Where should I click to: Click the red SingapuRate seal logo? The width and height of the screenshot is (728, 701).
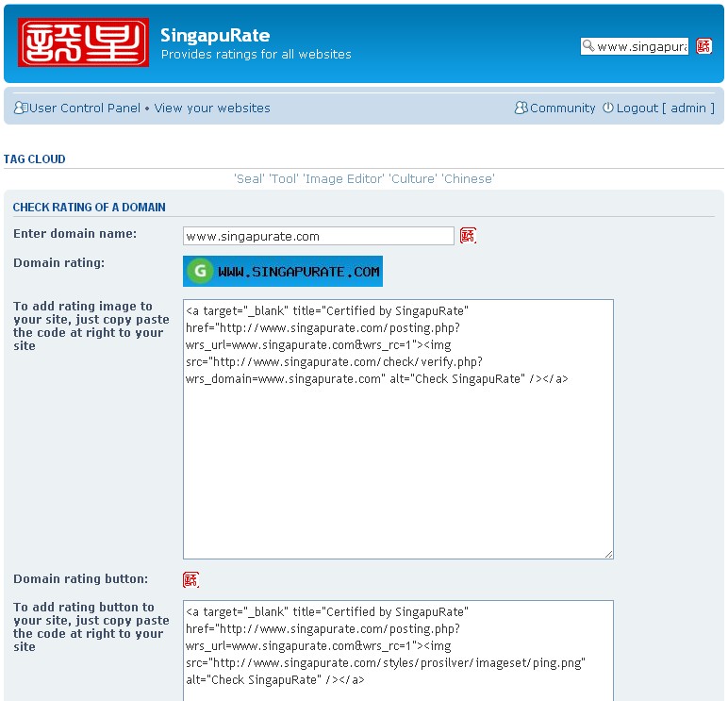point(84,42)
